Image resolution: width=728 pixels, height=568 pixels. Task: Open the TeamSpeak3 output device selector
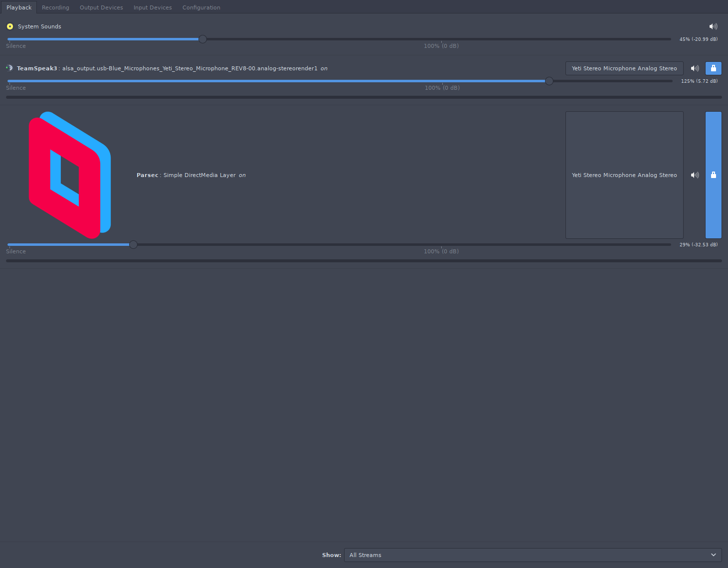pos(624,68)
